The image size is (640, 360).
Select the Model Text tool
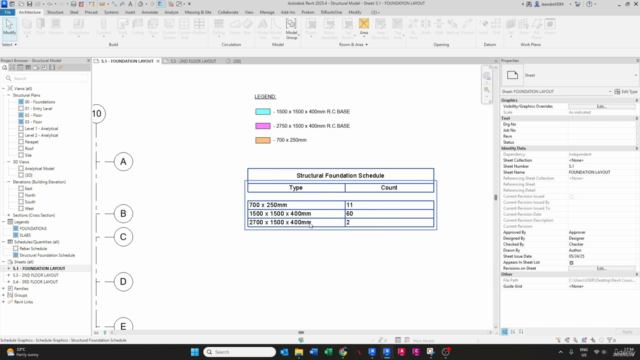click(262, 28)
